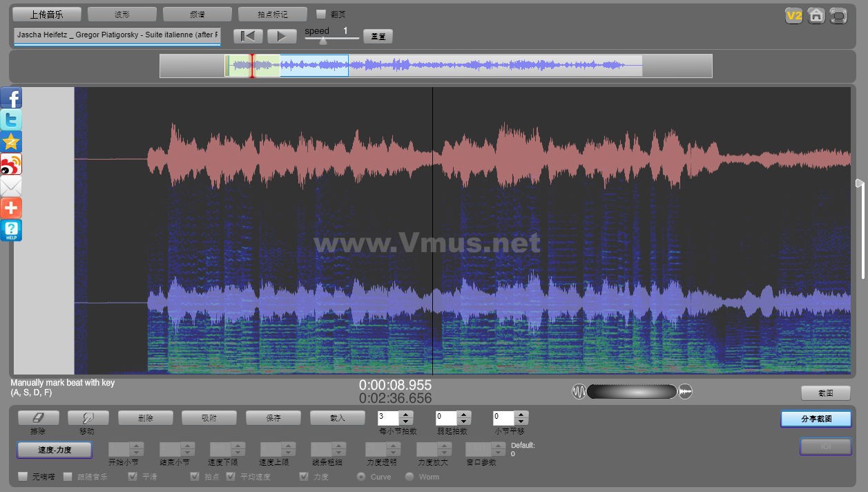The image size is (868, 492).
Task: Select the move (移动) tool icon
Action: [88, 418]
